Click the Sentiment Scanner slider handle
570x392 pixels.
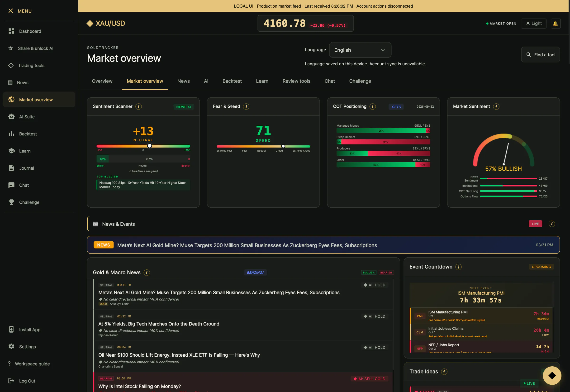[149, 146]
